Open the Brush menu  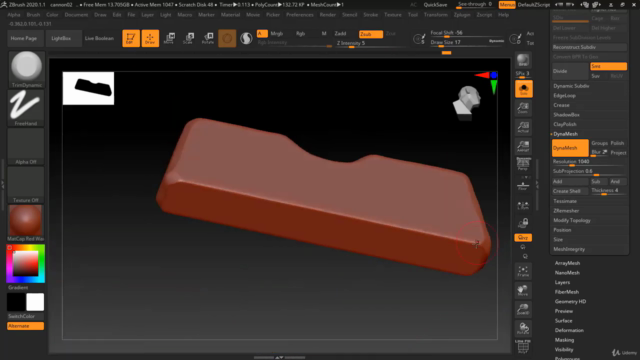pyautogui.click(x=33, y=15)
